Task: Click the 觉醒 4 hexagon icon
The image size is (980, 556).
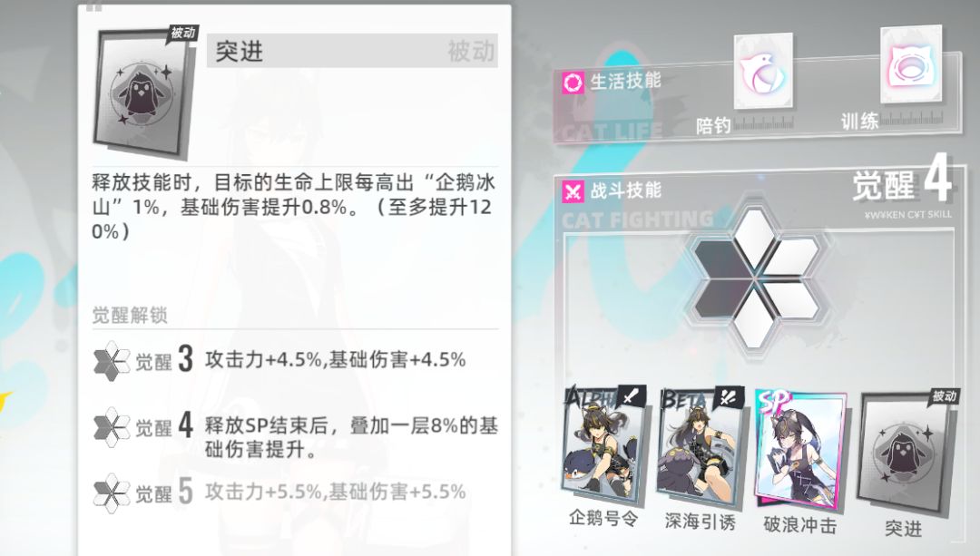Action: coord(112,426)
